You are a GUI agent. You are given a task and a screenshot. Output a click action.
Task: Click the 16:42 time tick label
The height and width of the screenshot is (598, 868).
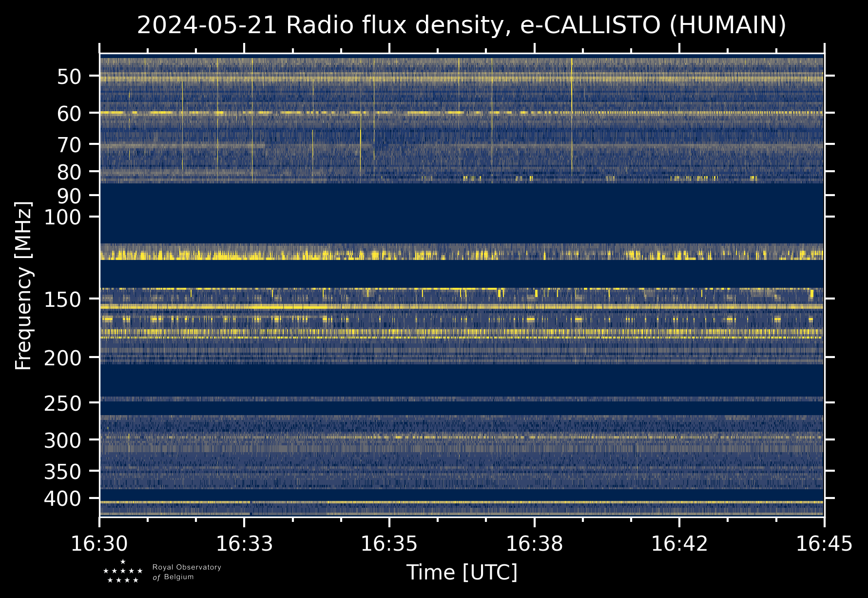pyautogui.click(x=679, y=543)
